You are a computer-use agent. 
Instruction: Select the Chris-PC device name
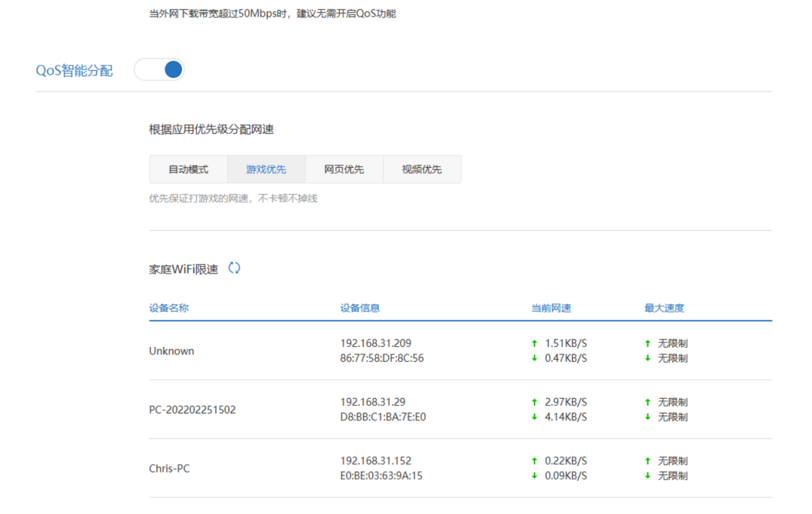pos(169,468)
